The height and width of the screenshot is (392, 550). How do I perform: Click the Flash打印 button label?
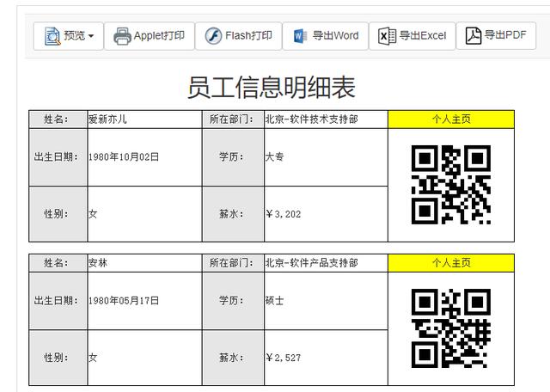(x=248, y=35)
